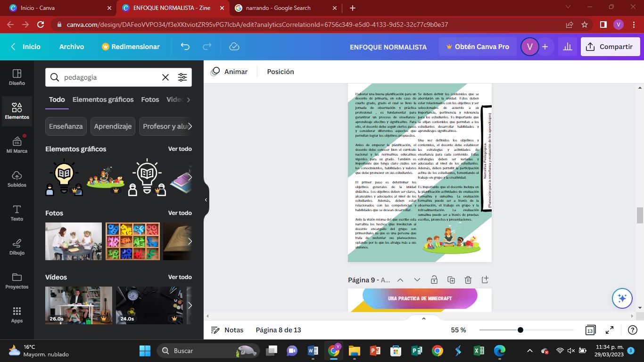
Task: View all Vídeos results
Action: [x=180, y=277]
